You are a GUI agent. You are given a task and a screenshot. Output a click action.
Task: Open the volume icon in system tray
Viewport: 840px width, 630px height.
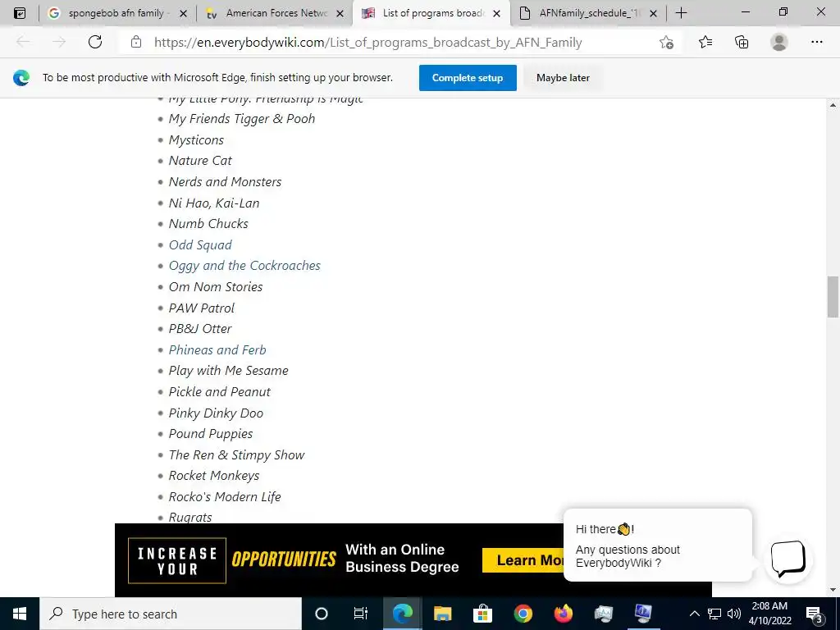pyautogui.click(x=734, y=614)
